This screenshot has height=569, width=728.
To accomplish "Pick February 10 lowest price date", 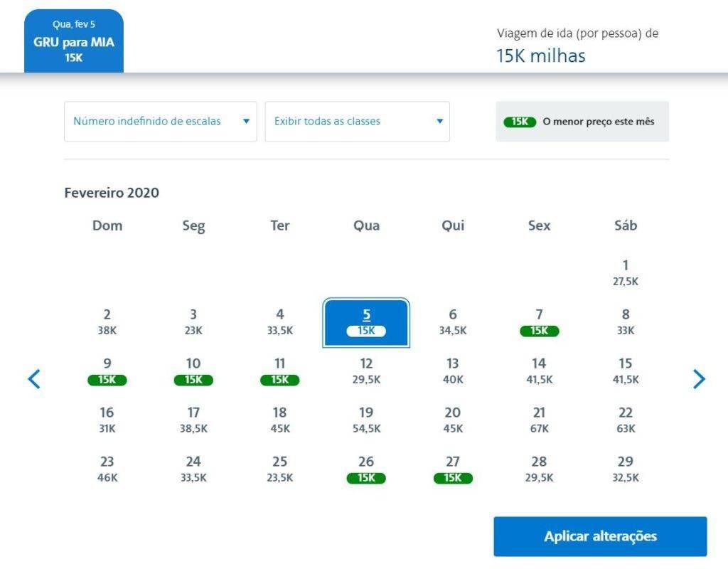I will [x=193, y=371].
